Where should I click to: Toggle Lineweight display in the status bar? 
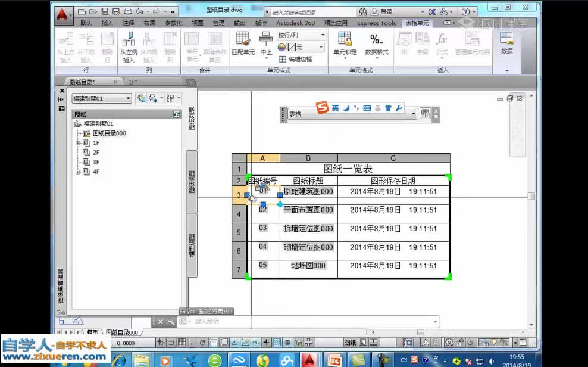click(266, 342)
